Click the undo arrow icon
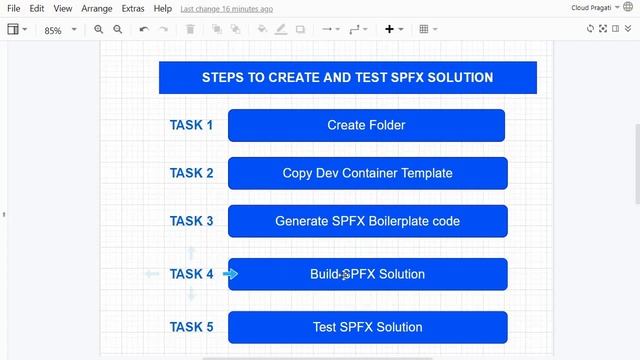This screenshot has height=360, width=640. [144, 29]
